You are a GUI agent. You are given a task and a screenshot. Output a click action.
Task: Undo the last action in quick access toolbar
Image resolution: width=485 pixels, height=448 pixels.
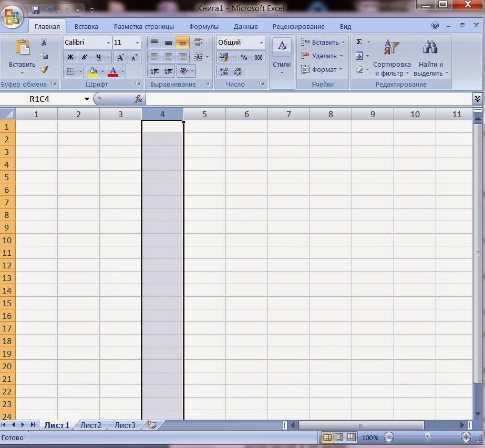[49, 9]
